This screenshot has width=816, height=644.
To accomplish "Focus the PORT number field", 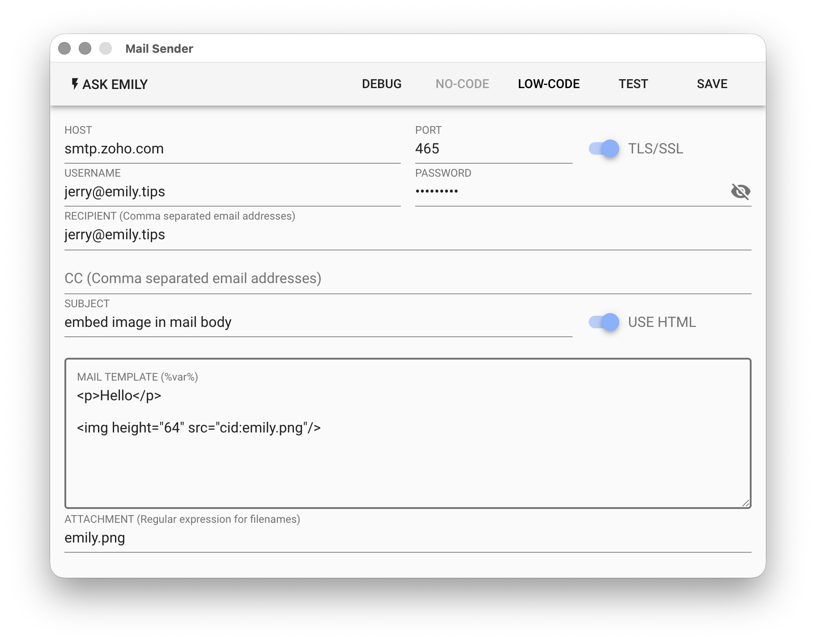I will [493, 149].
